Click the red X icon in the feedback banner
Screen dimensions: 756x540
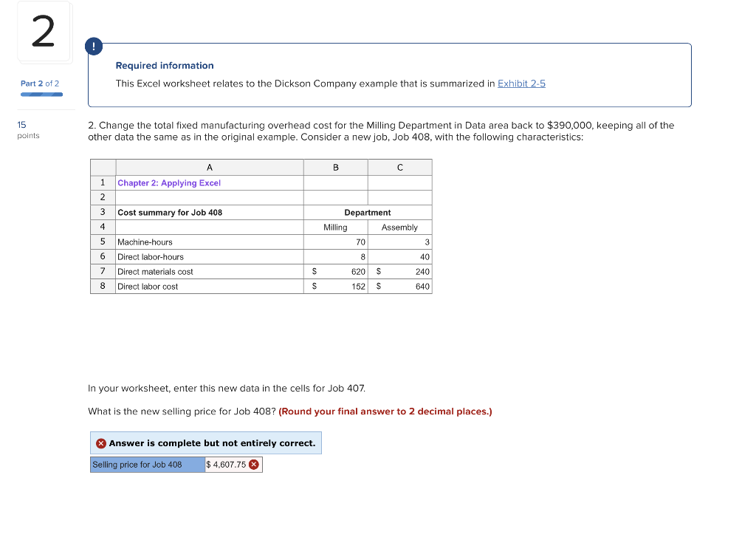[101, 442]
